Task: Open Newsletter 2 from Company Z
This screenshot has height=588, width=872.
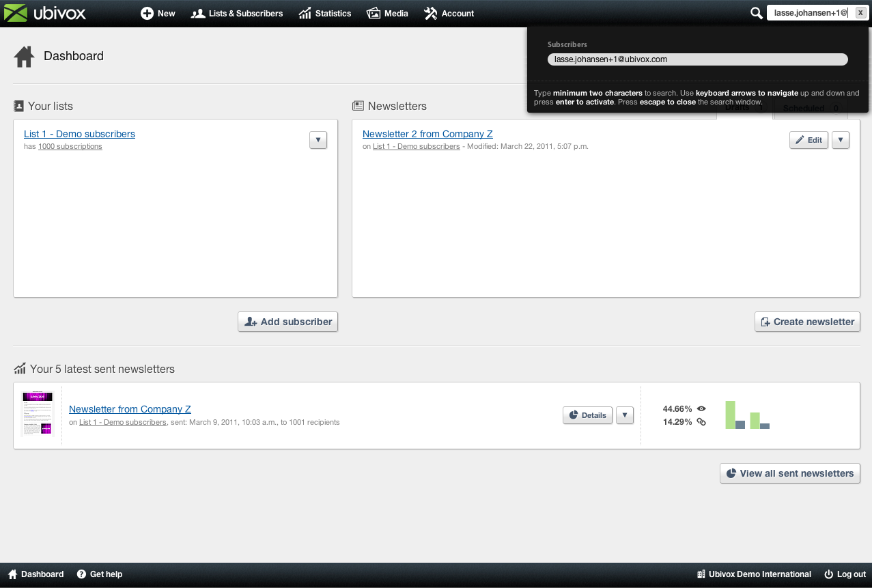Action: pos(427,134)
